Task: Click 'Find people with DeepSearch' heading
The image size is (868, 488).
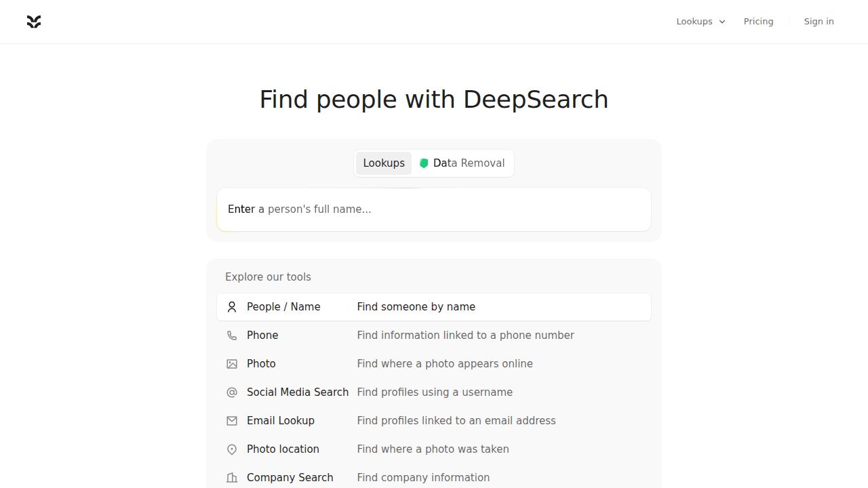Action: tap(434, 100)
